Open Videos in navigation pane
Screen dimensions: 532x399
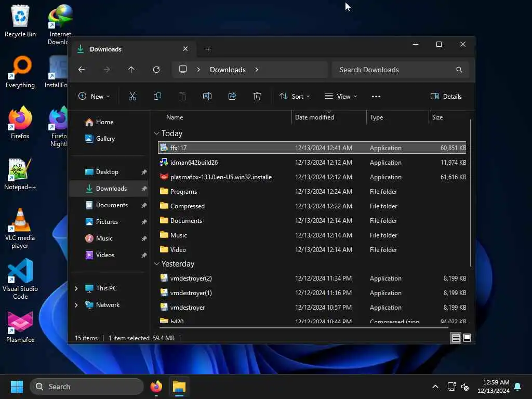[x=109, y=255]
